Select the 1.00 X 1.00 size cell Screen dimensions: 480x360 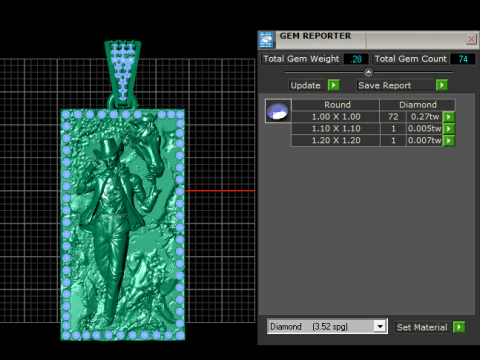click(x=336, y=117)
